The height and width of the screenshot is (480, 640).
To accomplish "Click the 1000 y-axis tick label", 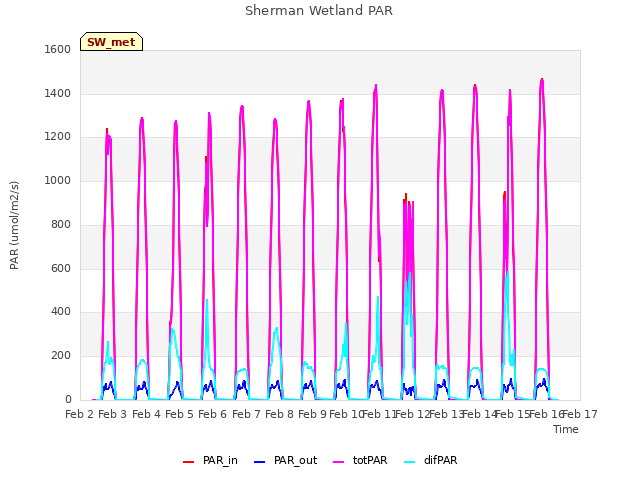I will (x=58, y=180).
